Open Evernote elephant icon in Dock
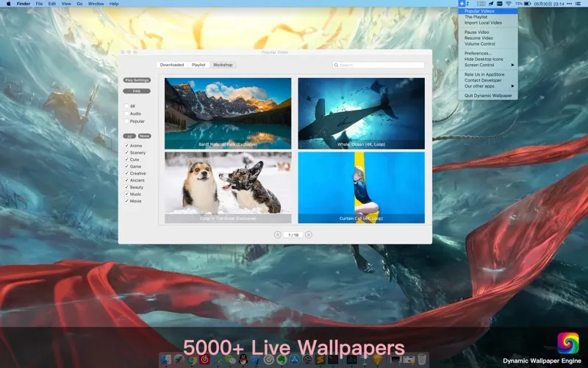 (282, 360)
